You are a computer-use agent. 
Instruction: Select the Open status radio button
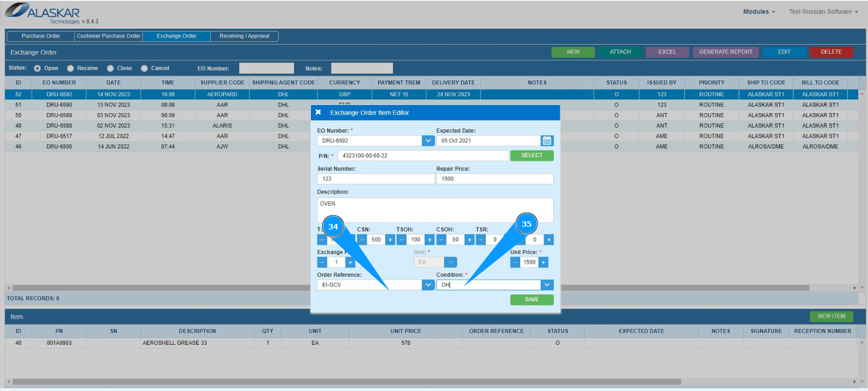(x=38, y=69)
